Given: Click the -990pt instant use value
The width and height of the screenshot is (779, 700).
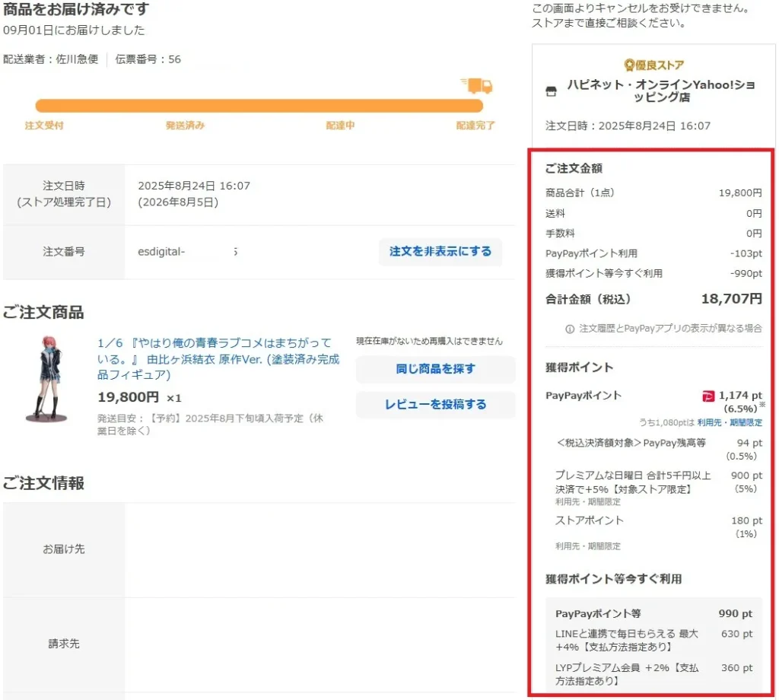Looking at the screenshot, I should 746,273.
